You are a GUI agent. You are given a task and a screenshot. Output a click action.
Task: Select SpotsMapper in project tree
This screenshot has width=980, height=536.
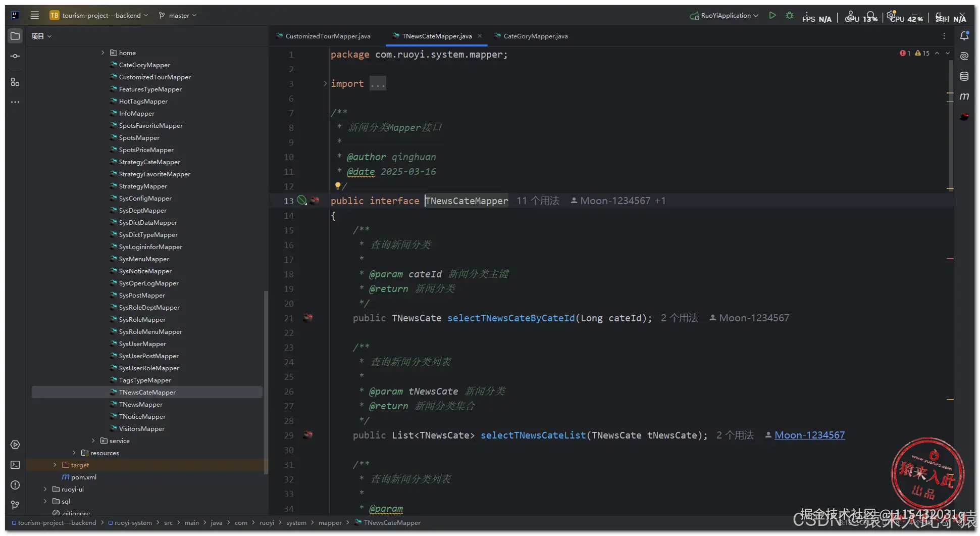(139, 137)
